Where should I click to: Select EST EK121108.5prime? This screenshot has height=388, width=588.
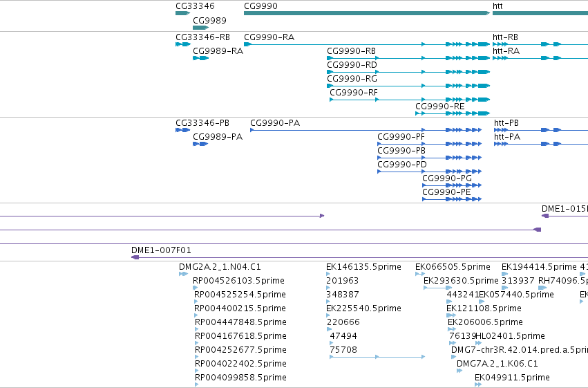click(x=451, y=315)
